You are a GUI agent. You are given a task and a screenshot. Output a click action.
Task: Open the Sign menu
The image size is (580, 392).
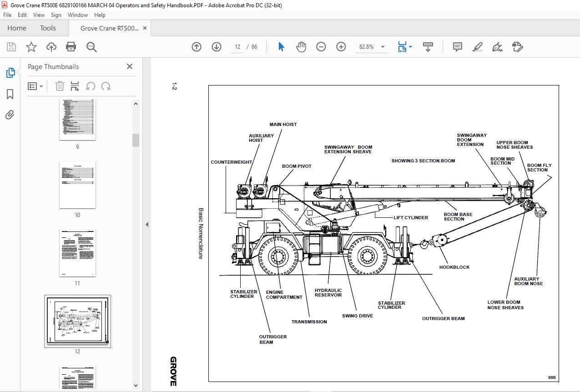coord(56,15)
